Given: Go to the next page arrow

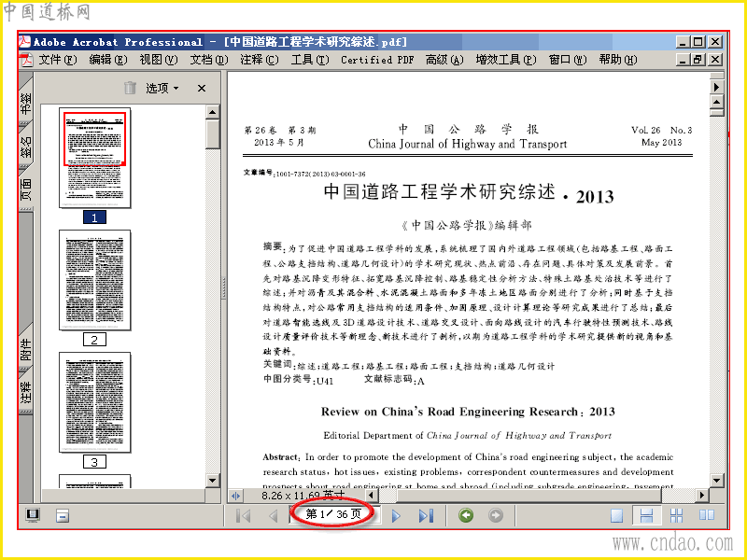Looking at the screenshot, I should pyautogui.click(x=396, y=516).
